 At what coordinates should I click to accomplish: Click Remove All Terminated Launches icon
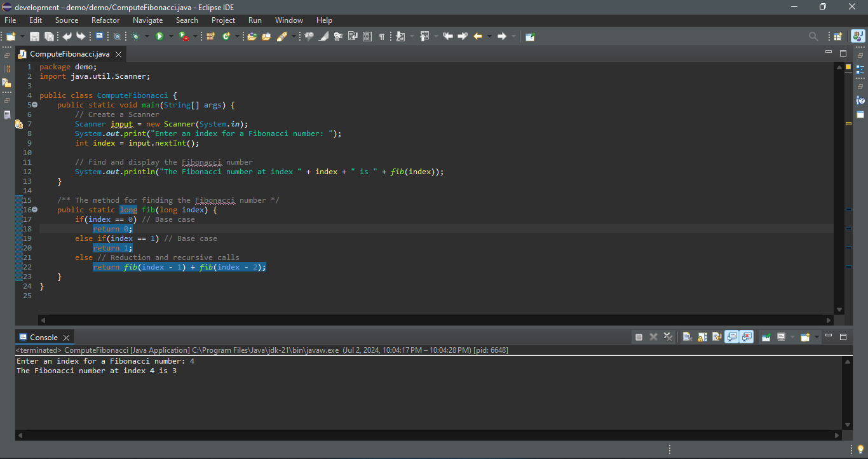668,337
